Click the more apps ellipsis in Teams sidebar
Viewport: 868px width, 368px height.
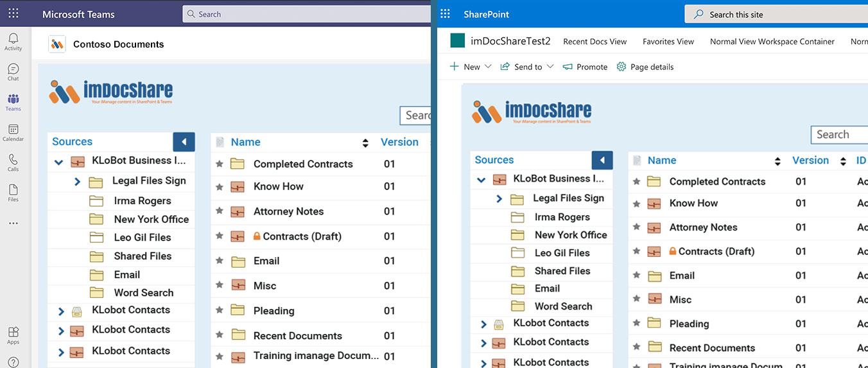(x=13, y=223)
